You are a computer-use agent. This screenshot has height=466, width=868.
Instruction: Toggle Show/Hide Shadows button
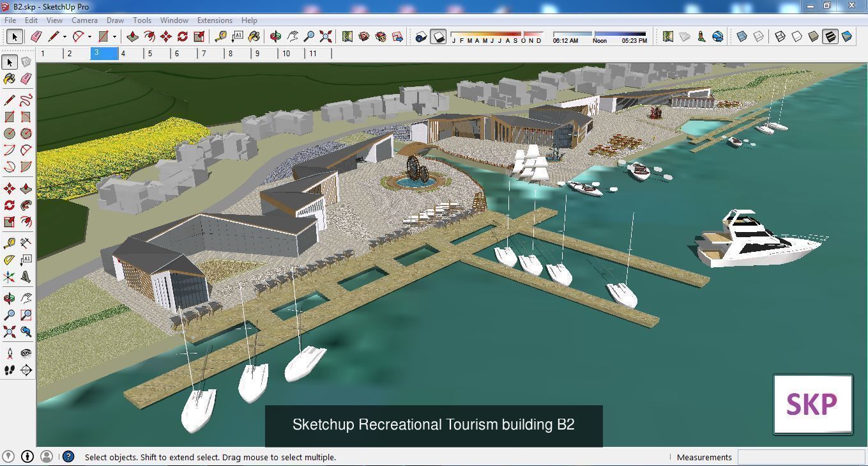(x=438, y=36)
